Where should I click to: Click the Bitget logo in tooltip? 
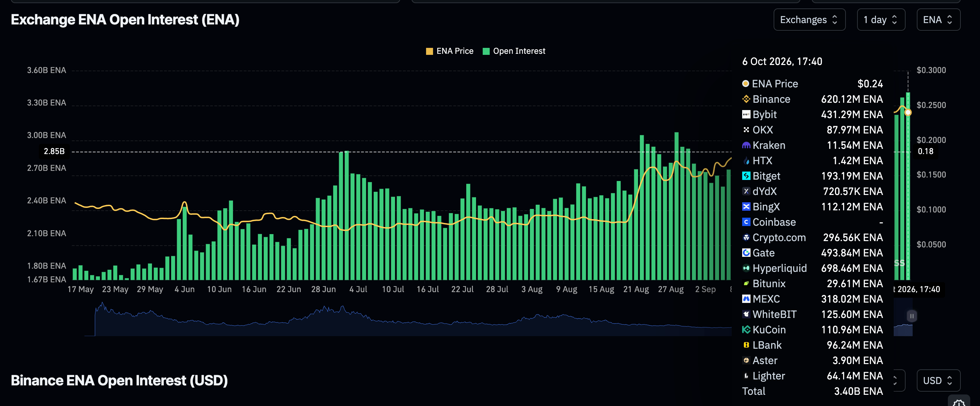(x=746, y=176)
